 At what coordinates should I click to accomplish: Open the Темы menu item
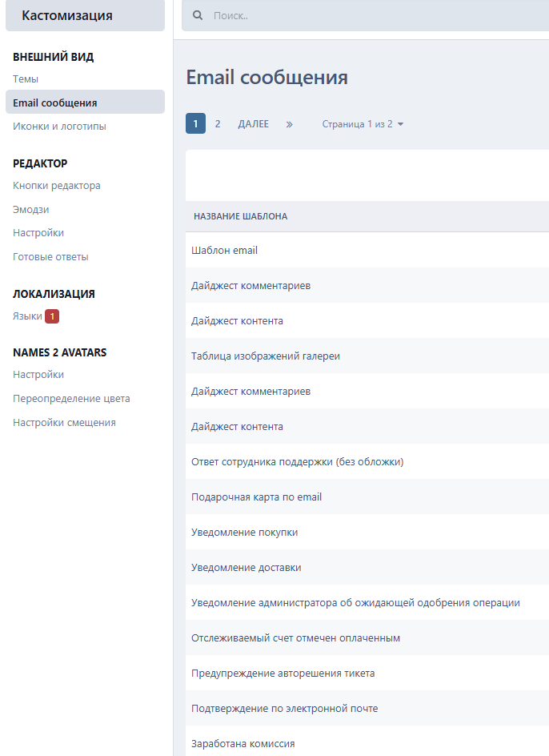(26, 79)
